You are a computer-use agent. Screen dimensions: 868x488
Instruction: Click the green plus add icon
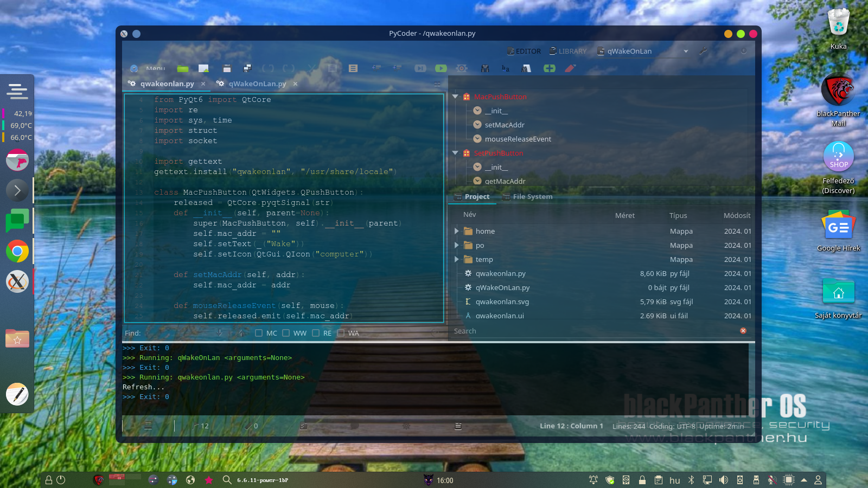(550, 68)
